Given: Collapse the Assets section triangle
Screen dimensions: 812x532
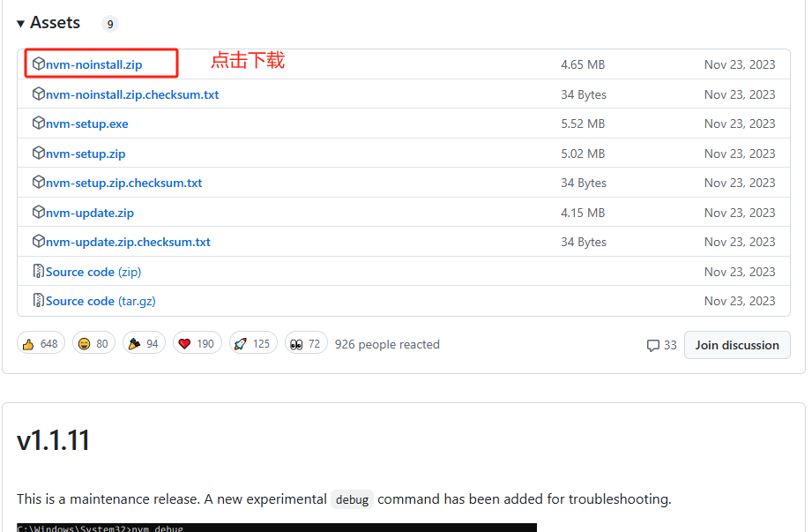Looking at the screenshot, I should (20, 24).
